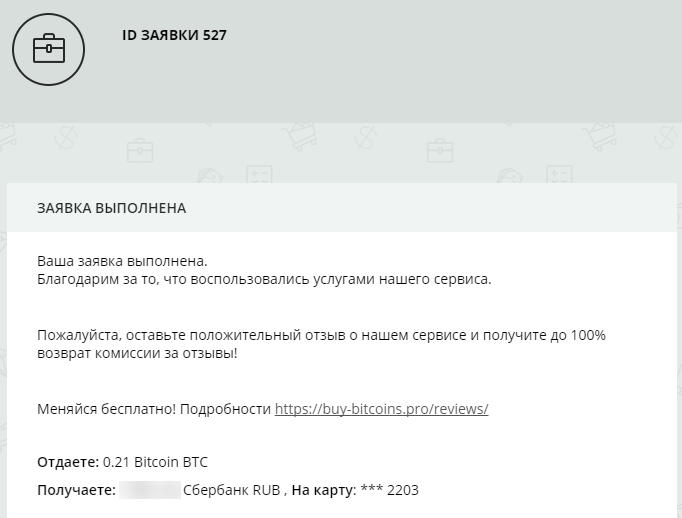The image size is (682, 518).
Task: Click the Отдаете label
Action: [x=68, y=462]
